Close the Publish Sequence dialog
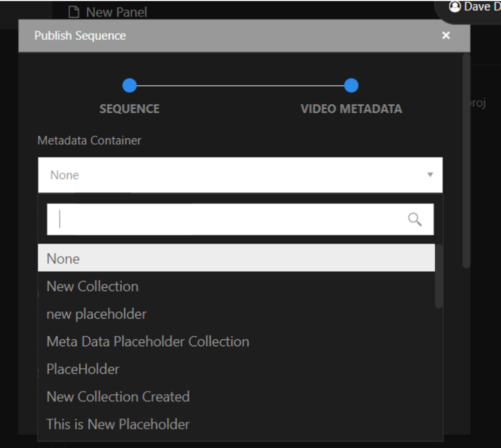 point(446,36)
